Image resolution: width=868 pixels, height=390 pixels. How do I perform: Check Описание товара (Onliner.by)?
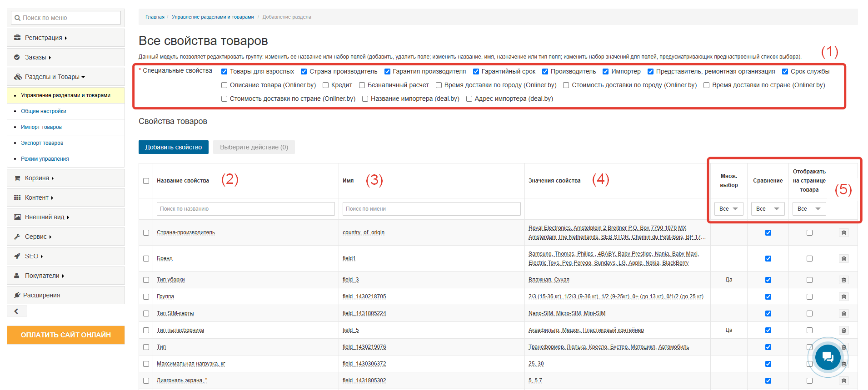click(x=224, y=85)
